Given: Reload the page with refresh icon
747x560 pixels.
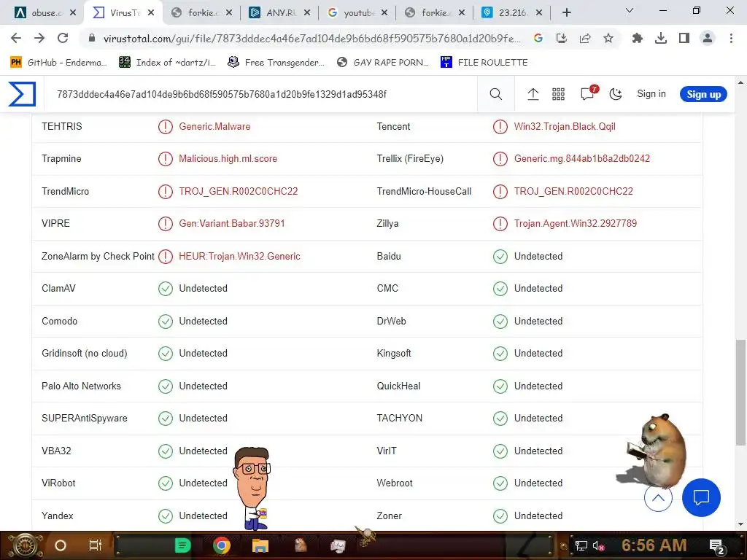Looking at the screenshot, I should pyautogui.click(x=63, y=38).
